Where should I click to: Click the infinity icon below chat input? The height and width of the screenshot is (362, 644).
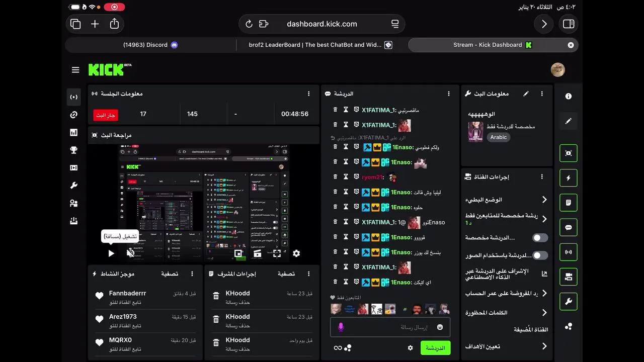click(338, 348)
